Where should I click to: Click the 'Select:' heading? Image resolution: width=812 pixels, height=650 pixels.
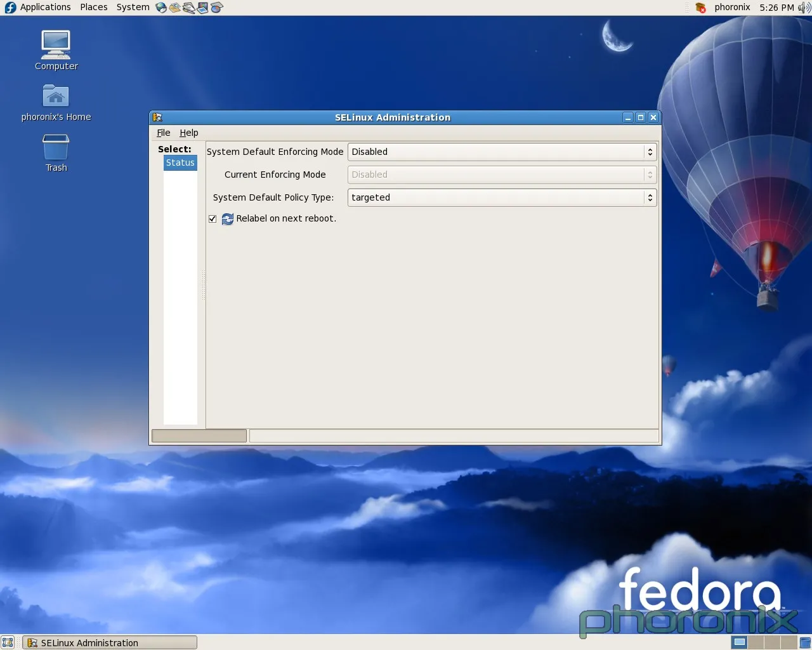pos(174,149)
